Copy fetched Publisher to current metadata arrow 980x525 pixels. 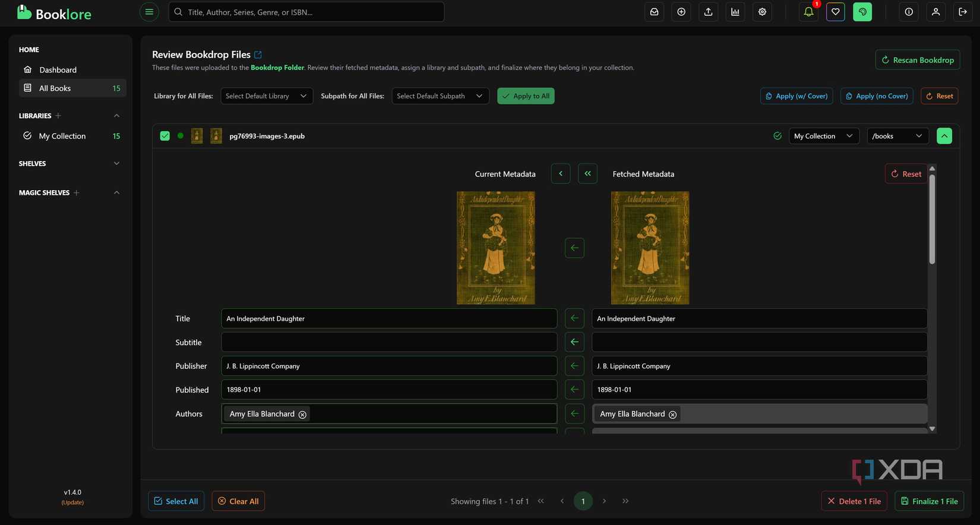574,366
